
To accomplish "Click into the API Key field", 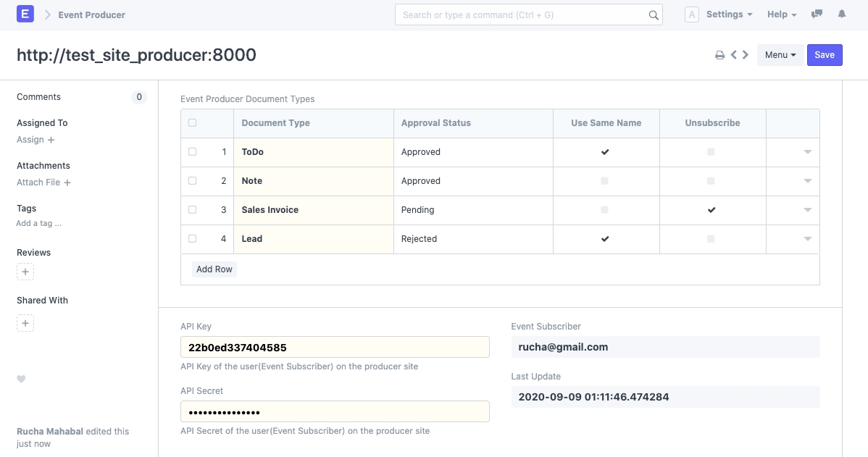I will [335, 348].
